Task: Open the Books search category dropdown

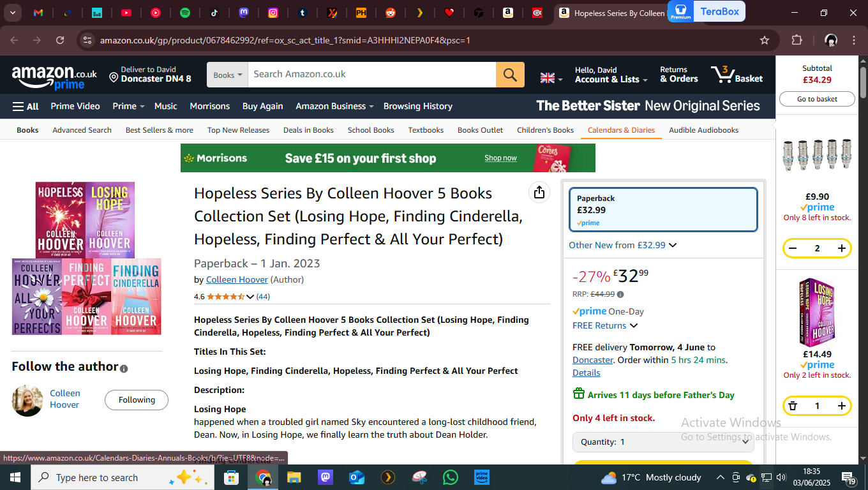Action: coord(228,75)
